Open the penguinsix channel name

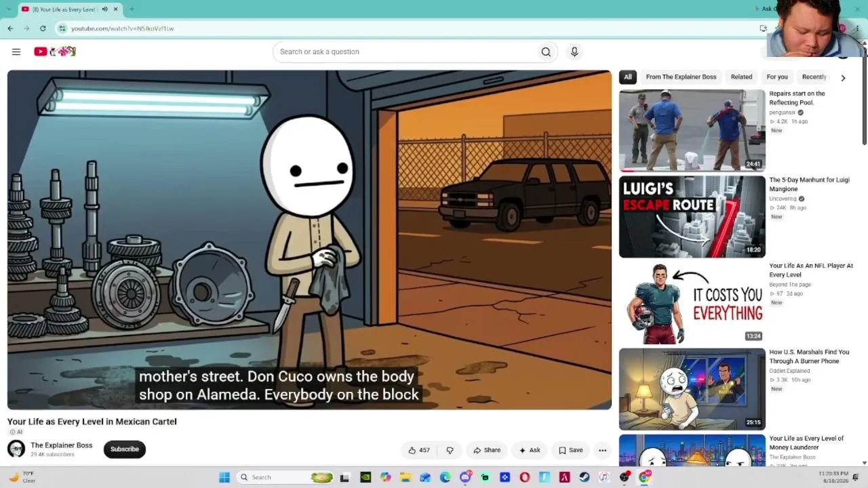pos(782,113)
